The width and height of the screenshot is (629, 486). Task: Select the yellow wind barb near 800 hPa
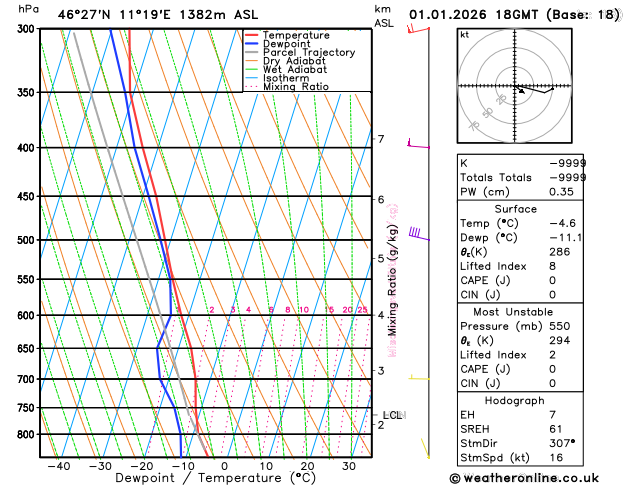424,446
